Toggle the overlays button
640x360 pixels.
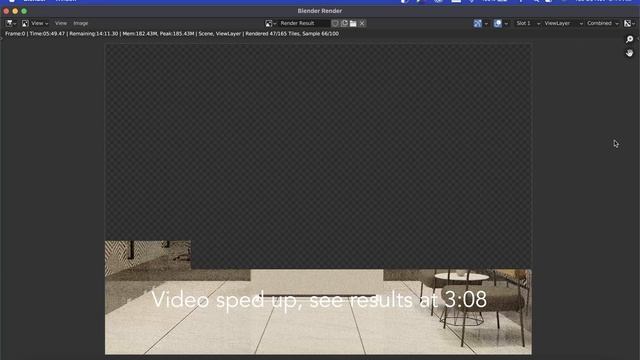click(498, 24)
